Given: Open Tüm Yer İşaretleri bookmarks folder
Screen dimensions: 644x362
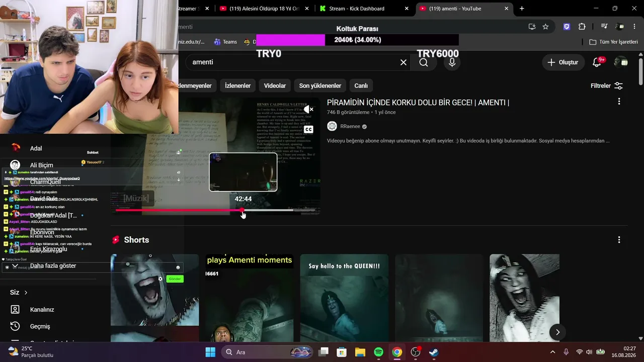Looking at the screenshot, I should 613,42.
